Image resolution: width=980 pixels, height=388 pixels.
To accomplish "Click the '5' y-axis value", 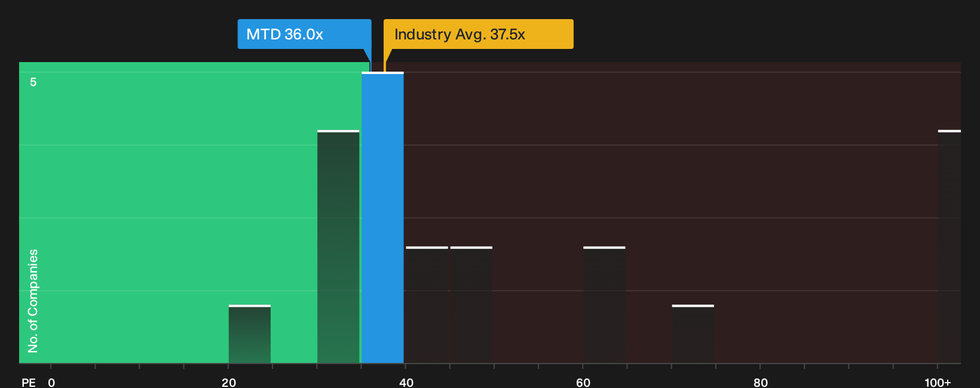I will 33,82.
